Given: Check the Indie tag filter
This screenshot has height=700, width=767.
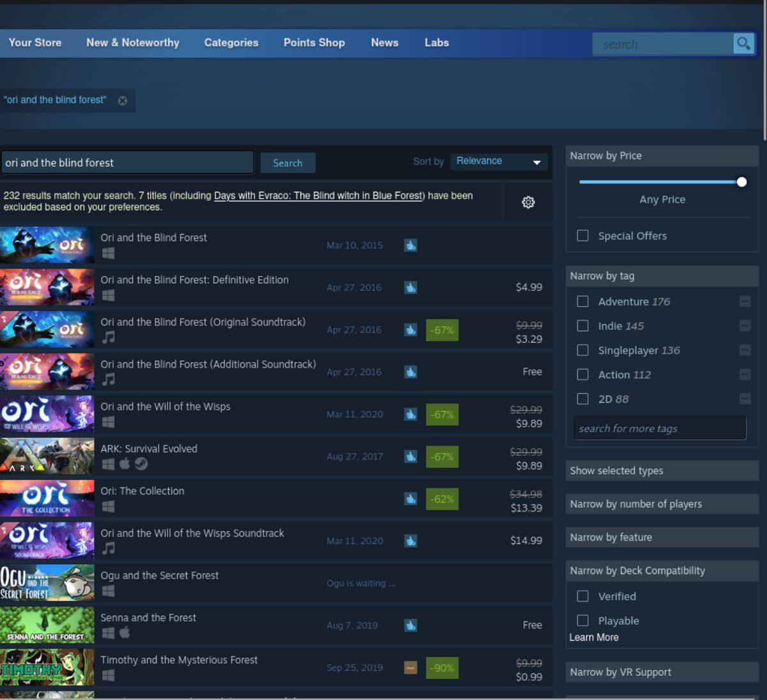Looking at the screenshot, I should [582, 325].
